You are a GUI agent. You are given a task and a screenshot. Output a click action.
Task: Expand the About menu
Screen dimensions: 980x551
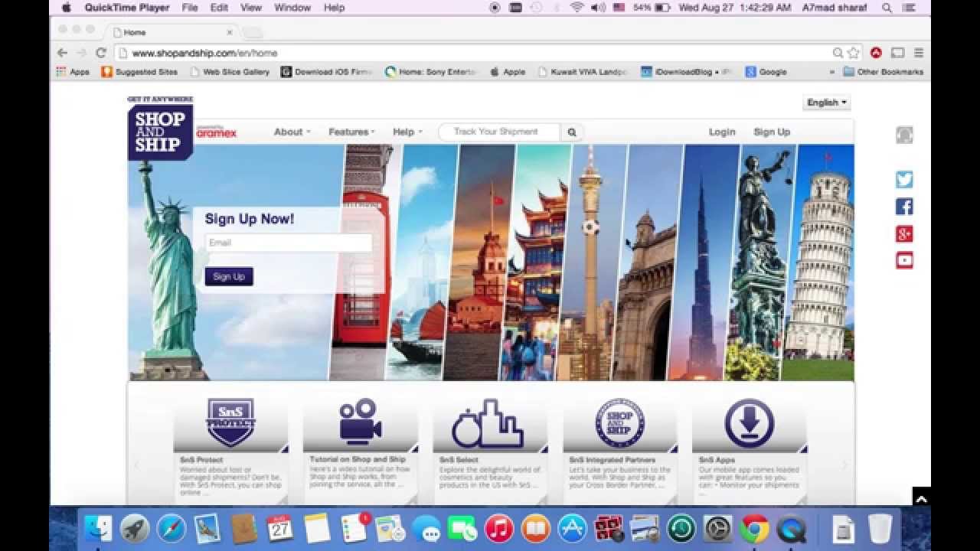pos(292,132)
